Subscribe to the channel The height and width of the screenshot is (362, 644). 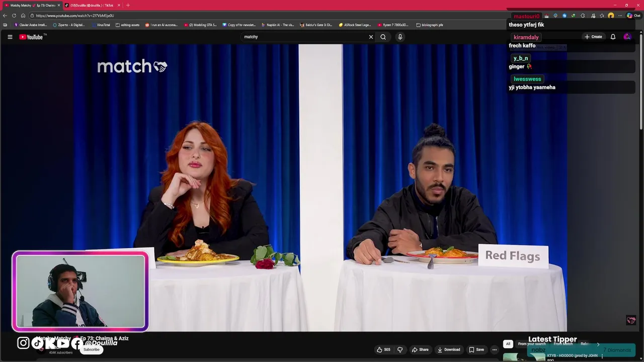point(92,349)
